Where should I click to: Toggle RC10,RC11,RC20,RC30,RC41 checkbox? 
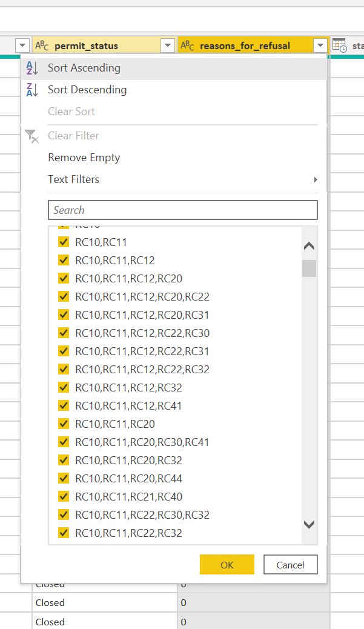click(x=64, y=442)
